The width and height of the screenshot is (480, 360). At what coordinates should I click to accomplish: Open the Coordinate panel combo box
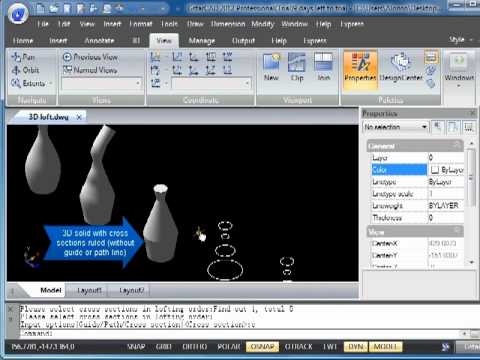[x=211, y=83]
